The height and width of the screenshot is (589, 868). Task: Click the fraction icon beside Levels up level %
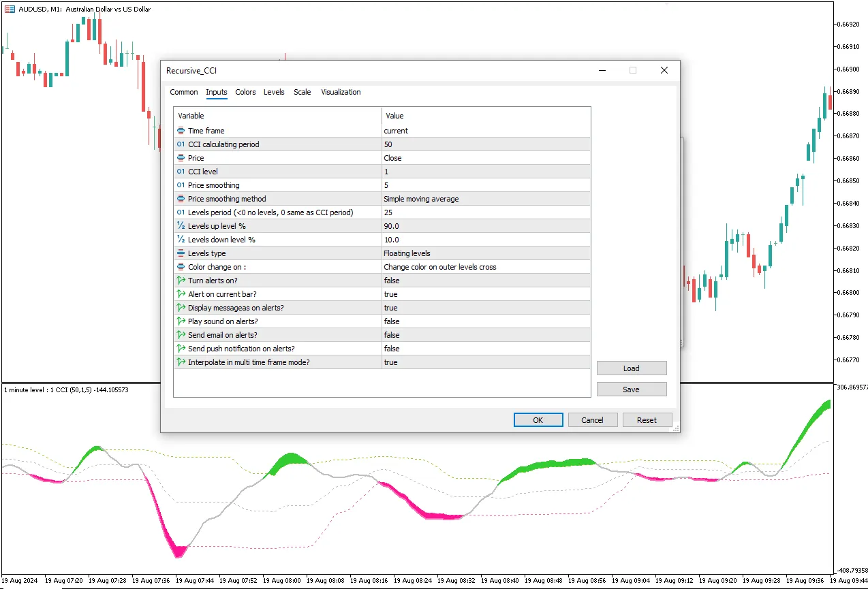181,226
